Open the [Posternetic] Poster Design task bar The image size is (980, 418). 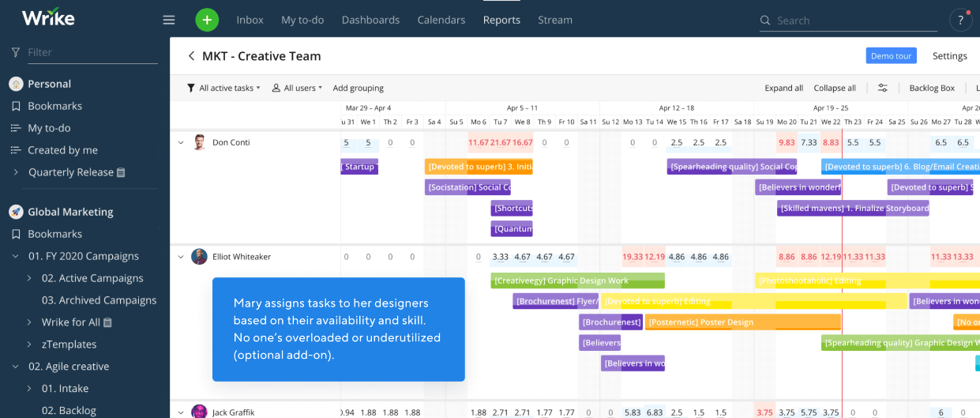[742, 322]
